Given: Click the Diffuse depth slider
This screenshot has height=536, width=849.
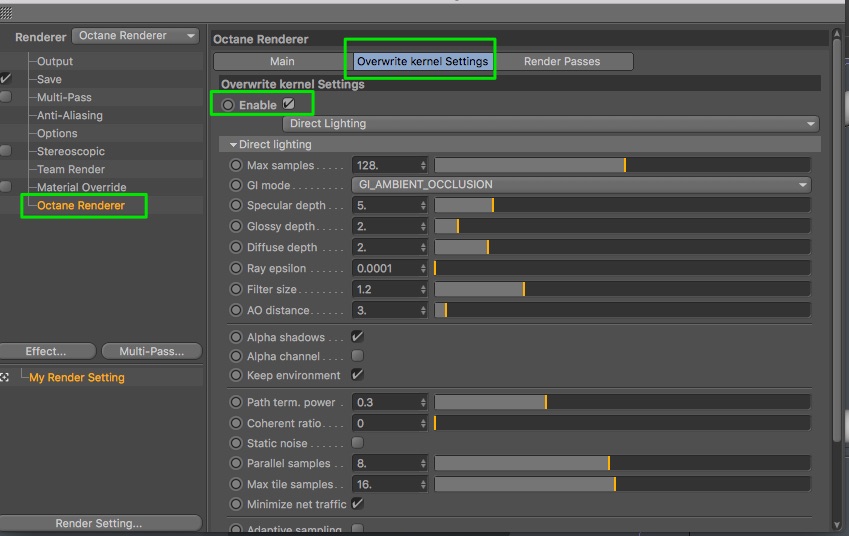Looking at the screenshot, I should [x=622, y=247].
